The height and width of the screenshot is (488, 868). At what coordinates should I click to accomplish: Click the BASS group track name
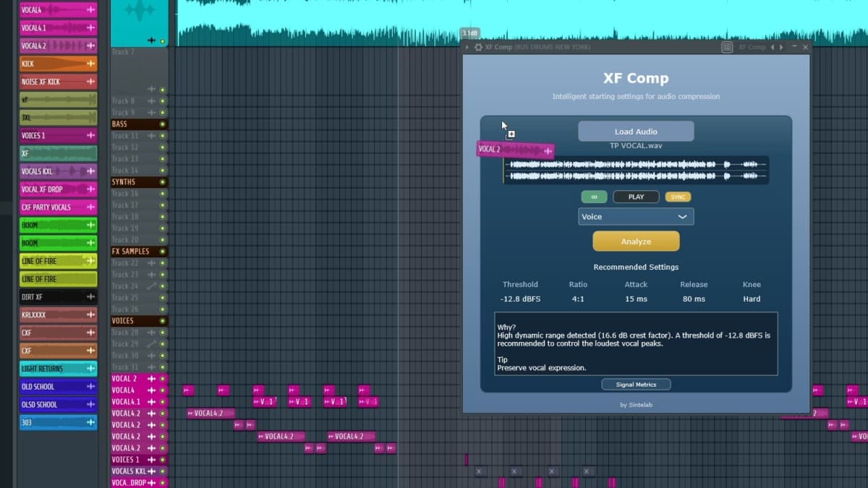[x=119, y=124]
